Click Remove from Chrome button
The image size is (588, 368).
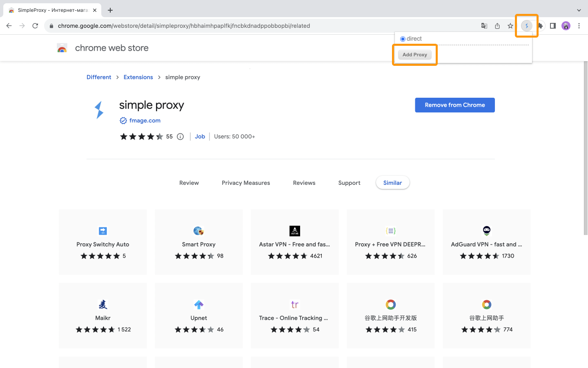coord(455,105)
